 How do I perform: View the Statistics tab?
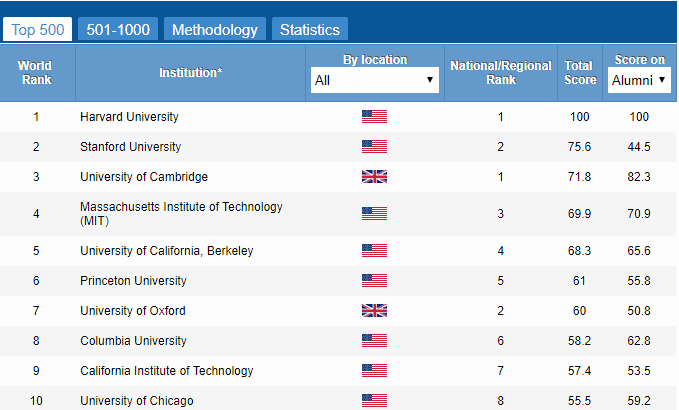[x=310, y=29]
